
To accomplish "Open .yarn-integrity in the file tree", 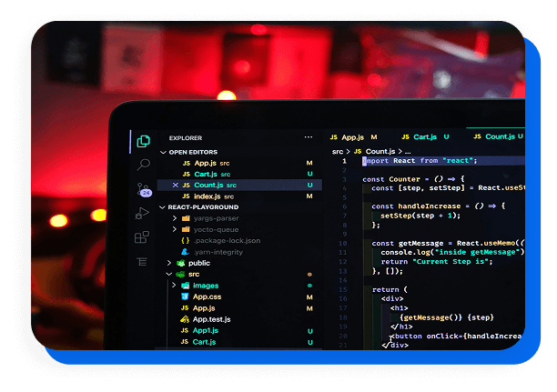I will point(218,252).
